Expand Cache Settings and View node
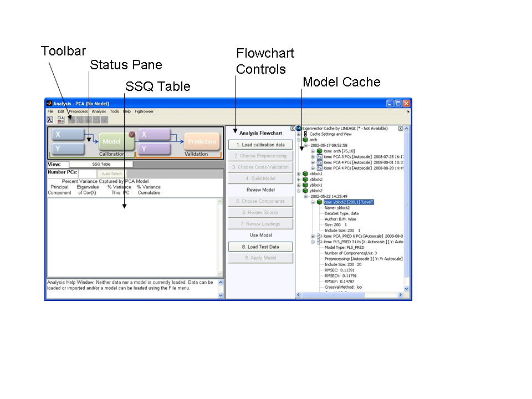 [299, 134]
